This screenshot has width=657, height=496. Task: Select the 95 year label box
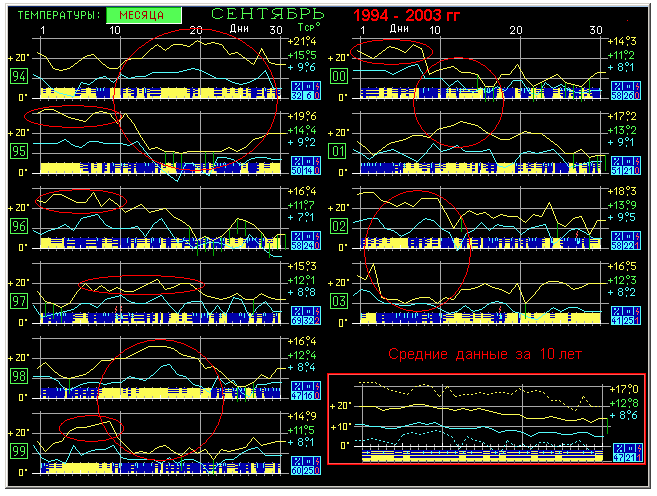19,151
